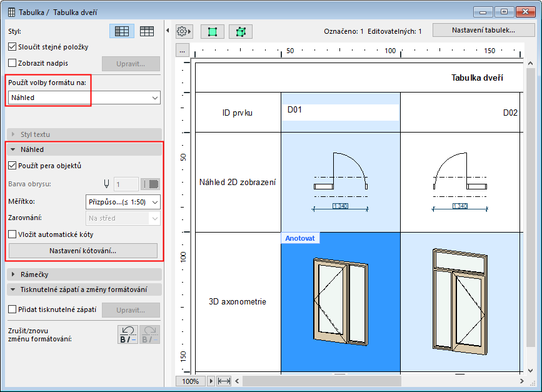The width and height of the screenshot is (542, 392).
Task: Open the 'Použít volby formátu na' dropdown
Action: tap(84, 98)
